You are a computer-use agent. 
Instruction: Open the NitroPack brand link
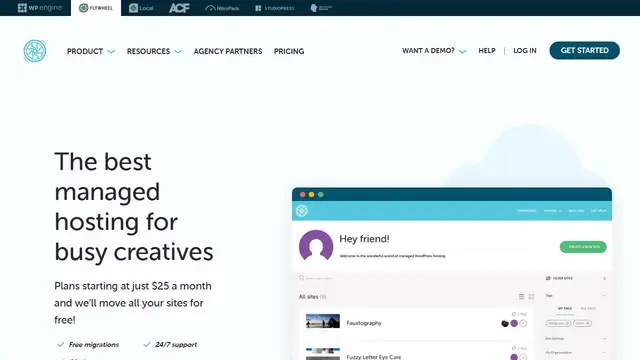point(222,8)
